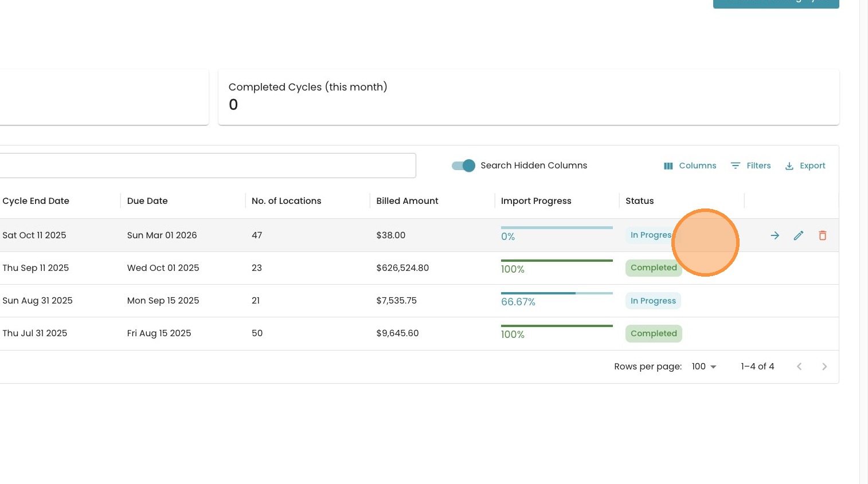Screen dimensions: 868x484
Task: Click the 66.67% import progress bar
Action: (x=556, y=294)
